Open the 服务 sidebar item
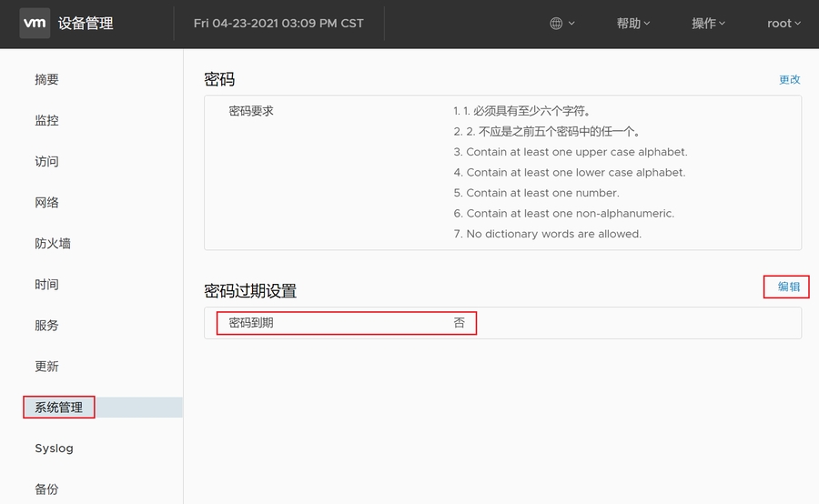The width and height of the screenshot is (819, 504). pos(47,326)
